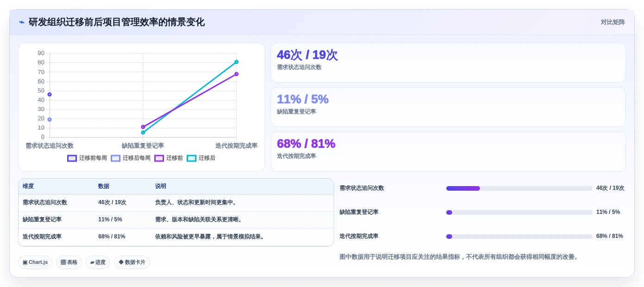Click the cyan data point at 5
The height and width of the screenshot is (287, 644).
tap(143, 132)
